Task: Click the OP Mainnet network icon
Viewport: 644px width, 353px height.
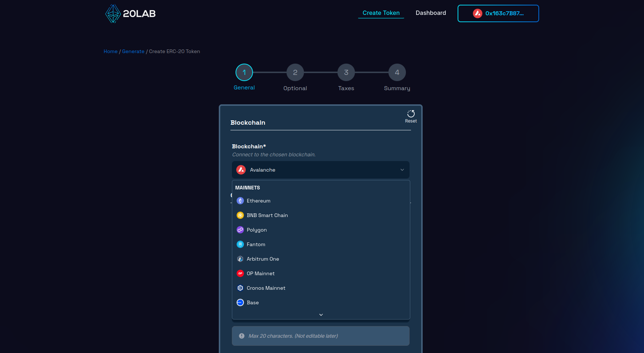Action: [240, 273]
